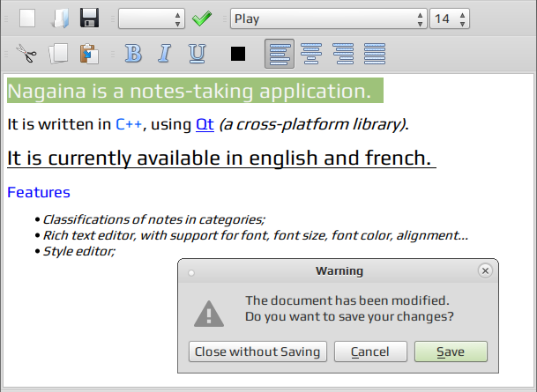The height and width of the screenshot is (392, 537).
Task: Open a file with folder icon
Action: pyautogui.click(x=59, y=18)
